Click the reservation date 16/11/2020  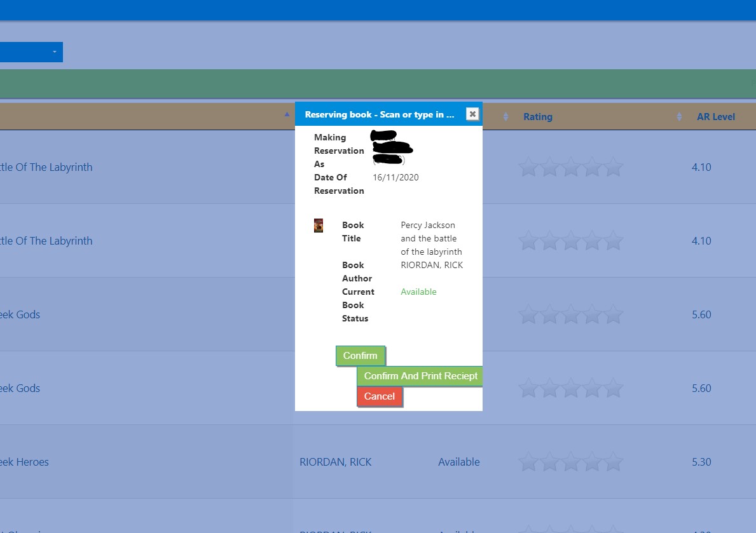point(395,177)
